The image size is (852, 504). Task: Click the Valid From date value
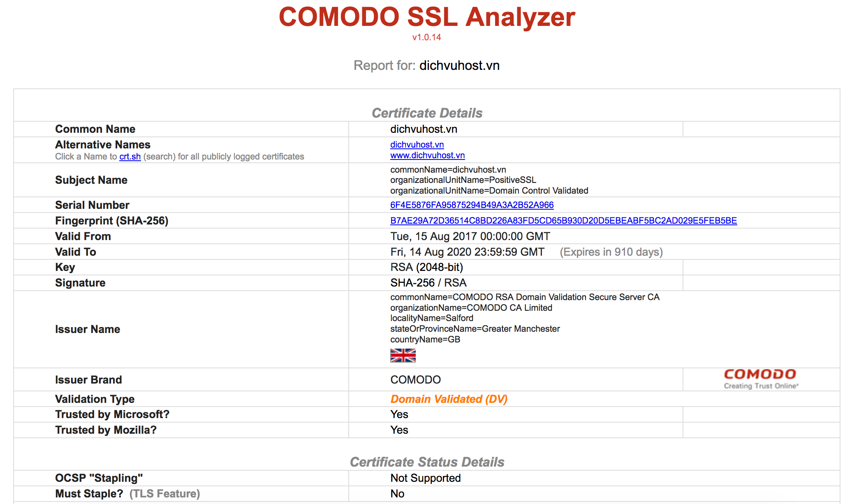coord(470,236)
